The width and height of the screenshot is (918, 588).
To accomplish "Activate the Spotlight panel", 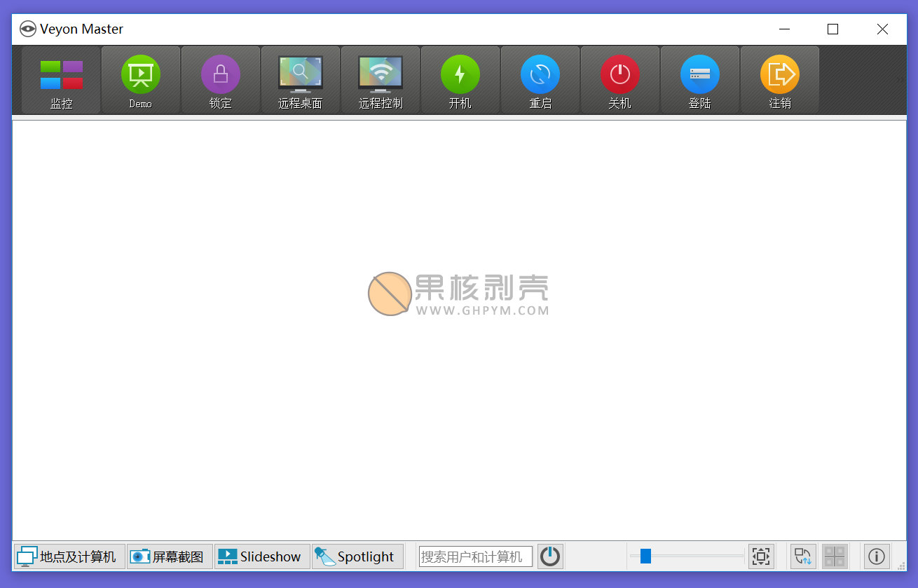I will tap(357, 556).
